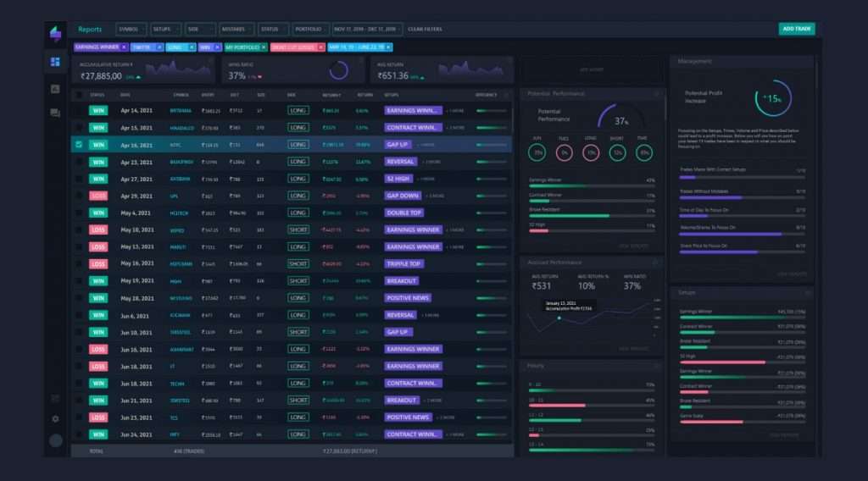Open the settings gear in sidebar

coord(55,419)
